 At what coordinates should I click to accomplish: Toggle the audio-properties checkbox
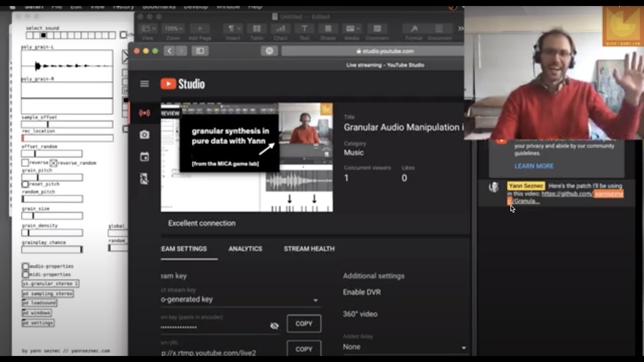25,266
